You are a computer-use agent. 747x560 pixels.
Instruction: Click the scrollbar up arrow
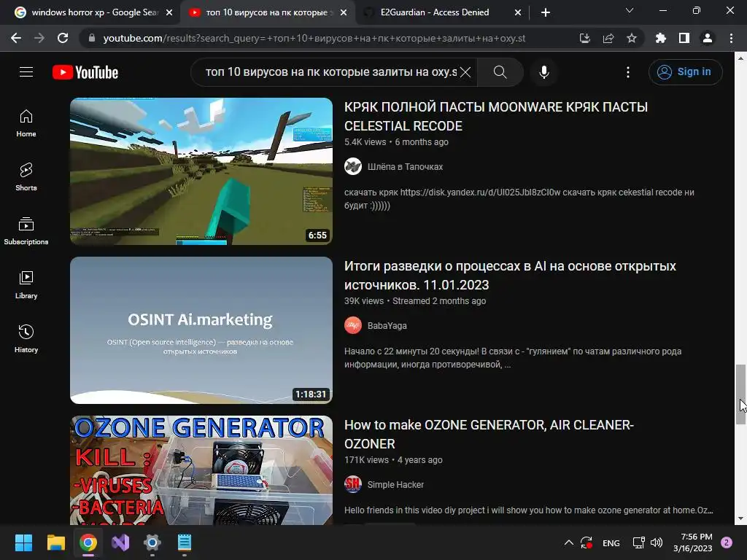(x=740, y=58)
